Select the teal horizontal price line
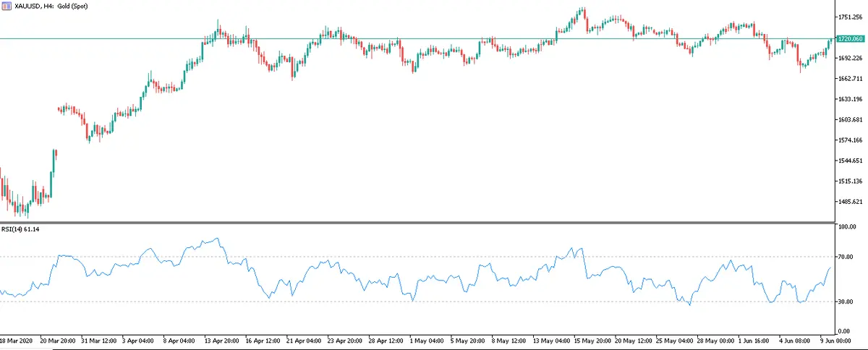The width and height of the screenshot is (868, 350). coord(434,38)
